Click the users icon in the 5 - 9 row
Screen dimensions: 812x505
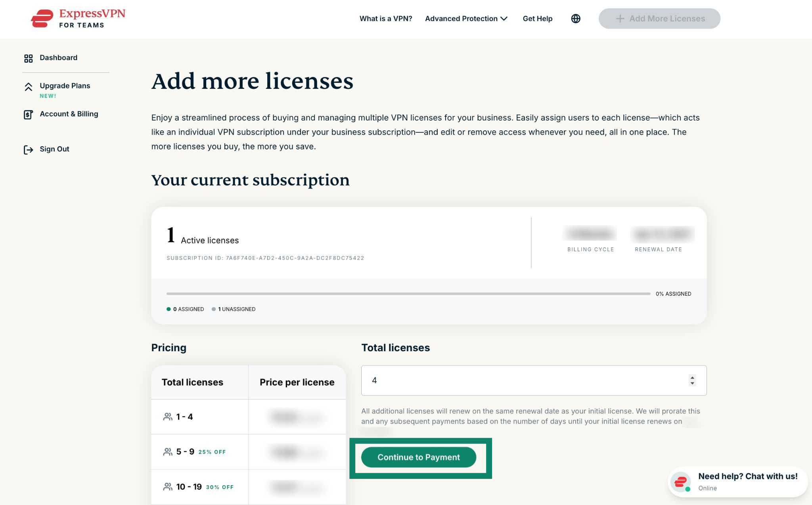pos(168,452)
